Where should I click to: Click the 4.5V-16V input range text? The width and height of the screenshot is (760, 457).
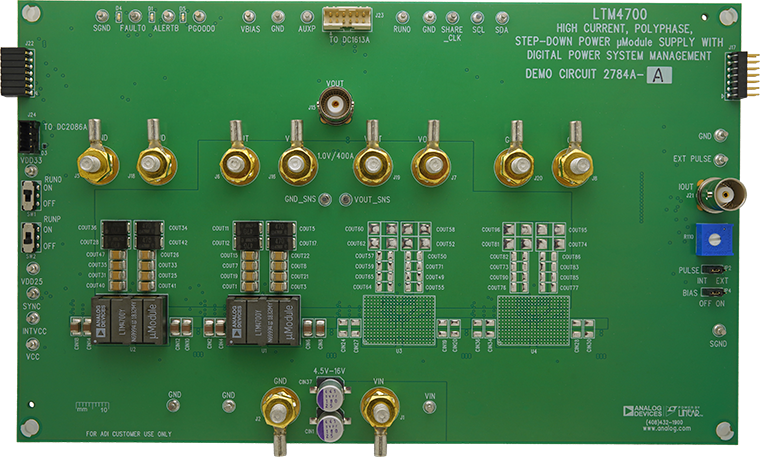(x=329, y=371)
